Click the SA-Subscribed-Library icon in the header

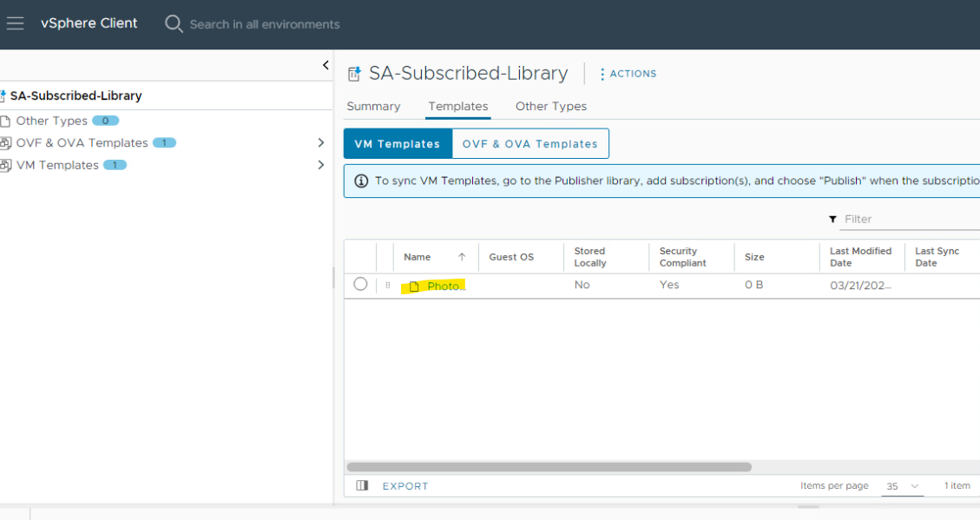point(354,74)
